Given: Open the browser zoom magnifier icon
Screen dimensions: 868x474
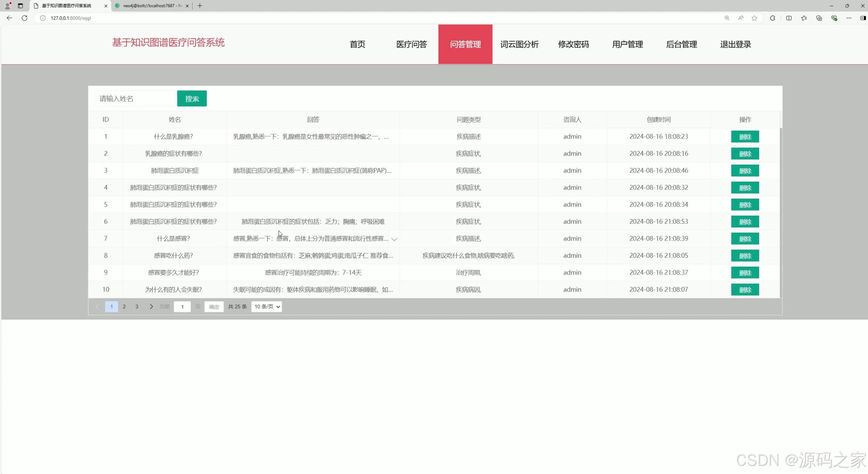Looking at the screenshot, I should tap(727, 18).
